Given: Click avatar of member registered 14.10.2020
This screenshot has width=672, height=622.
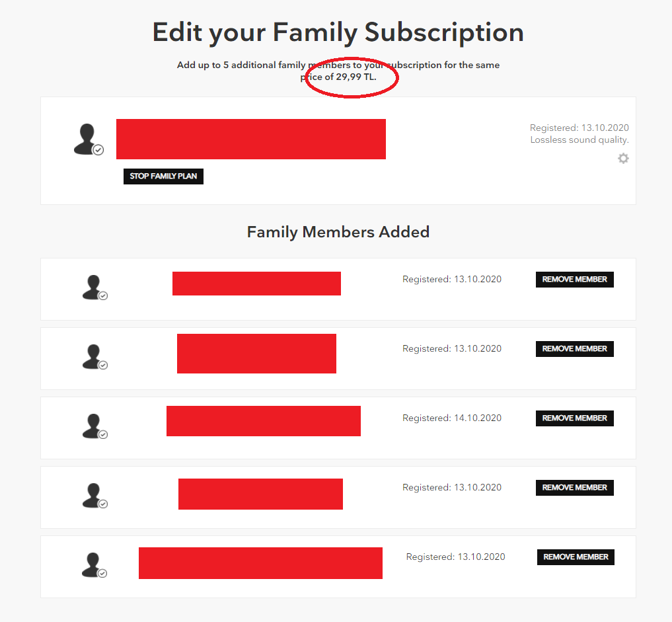Looking at the screenshot, I should 94,426.
